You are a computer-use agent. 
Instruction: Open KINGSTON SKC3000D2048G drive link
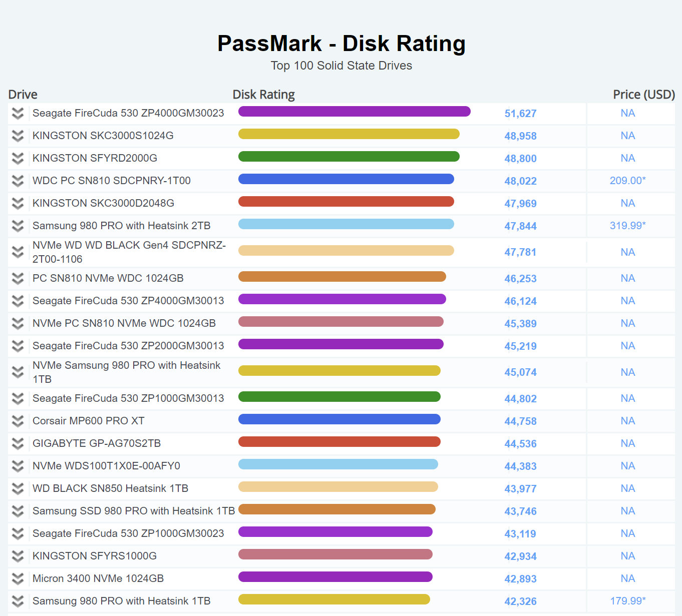point(103,203)
